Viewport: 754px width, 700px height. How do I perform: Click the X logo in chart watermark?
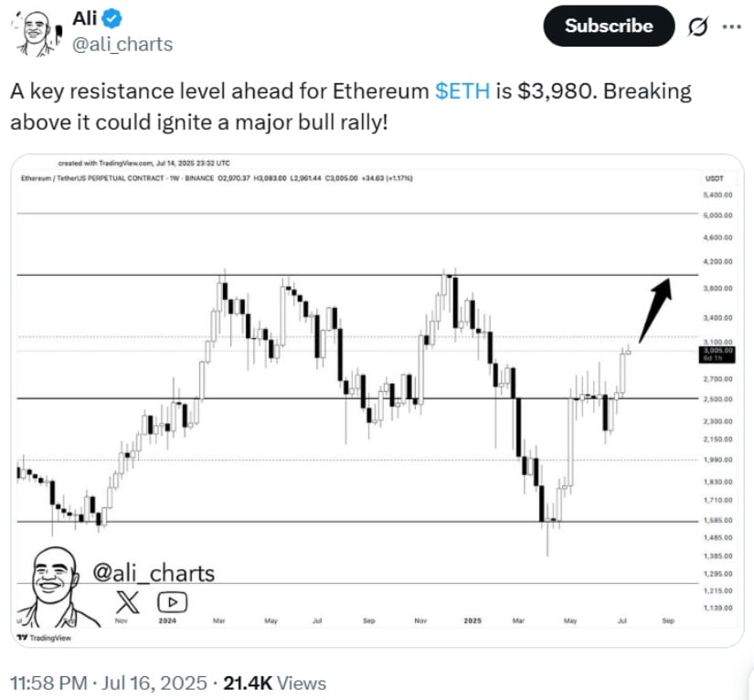[x=127, y=602]
